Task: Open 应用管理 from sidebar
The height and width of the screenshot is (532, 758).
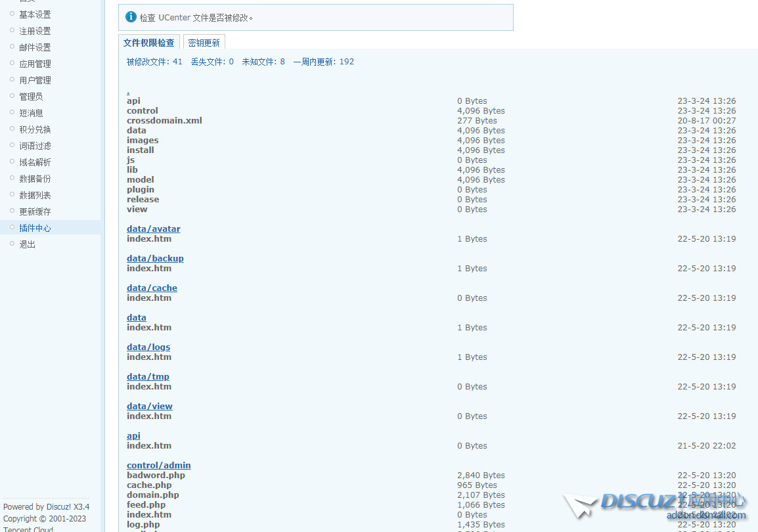Action: pos(35,64)
